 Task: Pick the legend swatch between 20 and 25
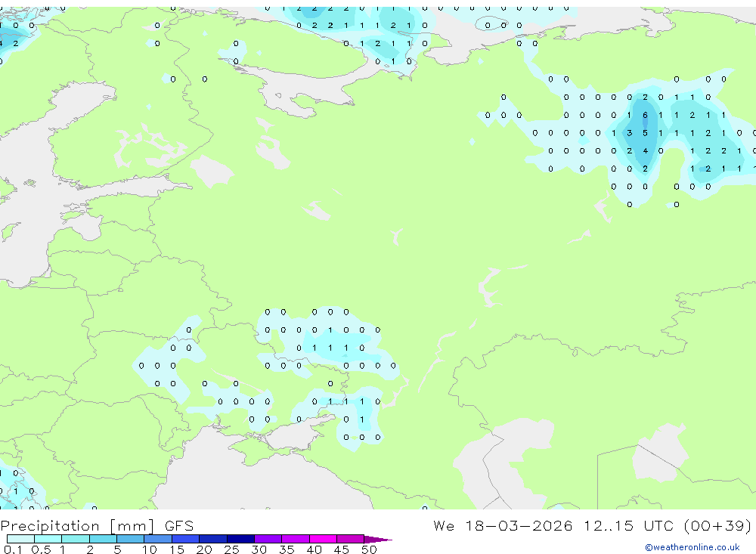coord(213,539)
